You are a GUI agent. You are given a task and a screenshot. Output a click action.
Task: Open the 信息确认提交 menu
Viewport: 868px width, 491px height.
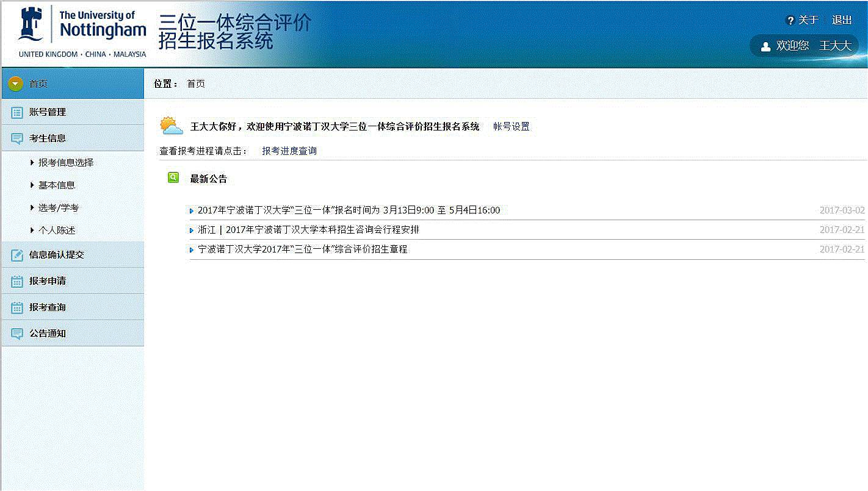[73, 255]
